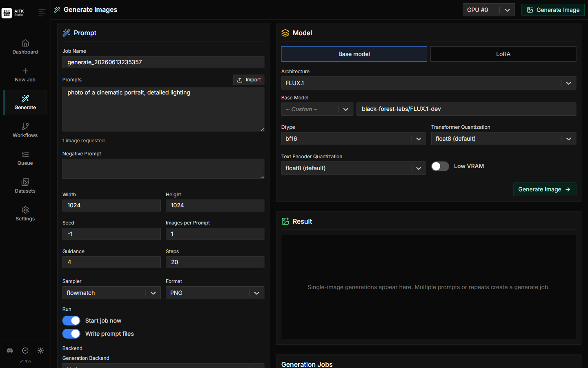588x368 pixels.
Task: Open the Dtype bf16 dropdown
Action: [x=354, y=139]
